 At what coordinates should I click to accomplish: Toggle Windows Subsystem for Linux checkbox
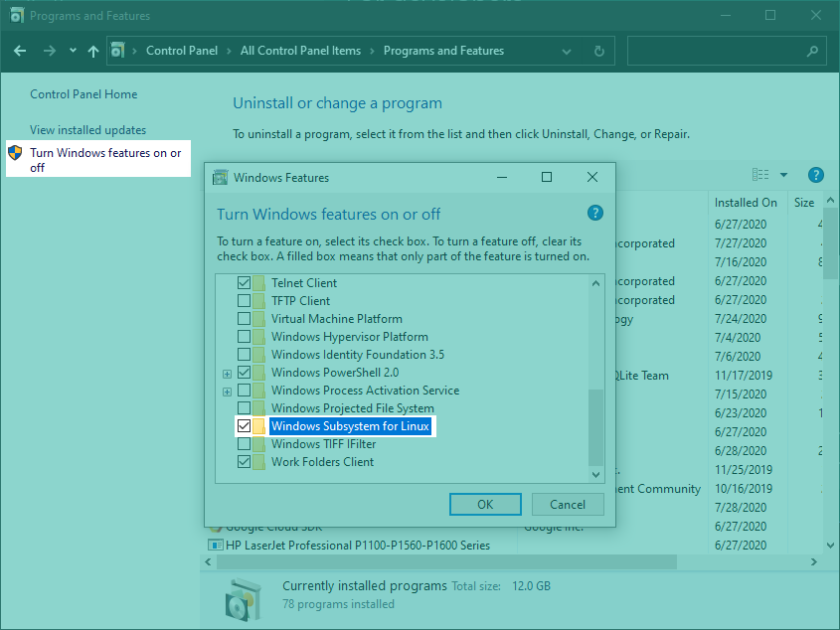click(x=244, y=426)
